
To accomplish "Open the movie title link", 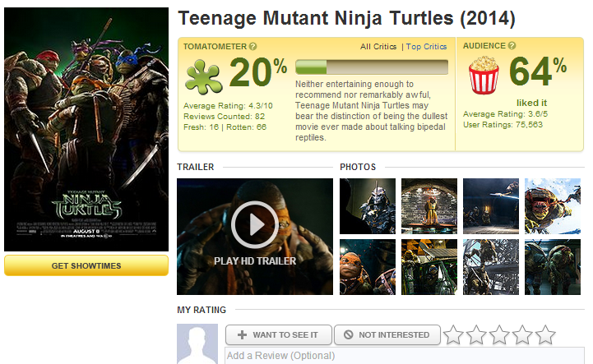I will coord(345,18).
